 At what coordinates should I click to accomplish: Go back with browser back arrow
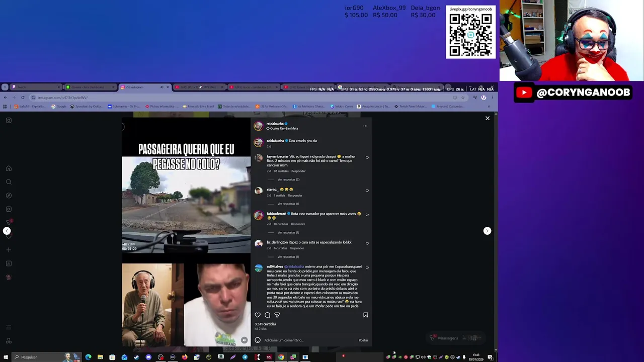[x=5, y=98]
